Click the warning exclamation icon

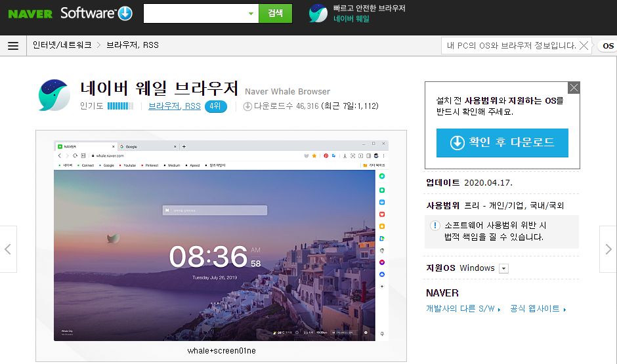[435, 225]
